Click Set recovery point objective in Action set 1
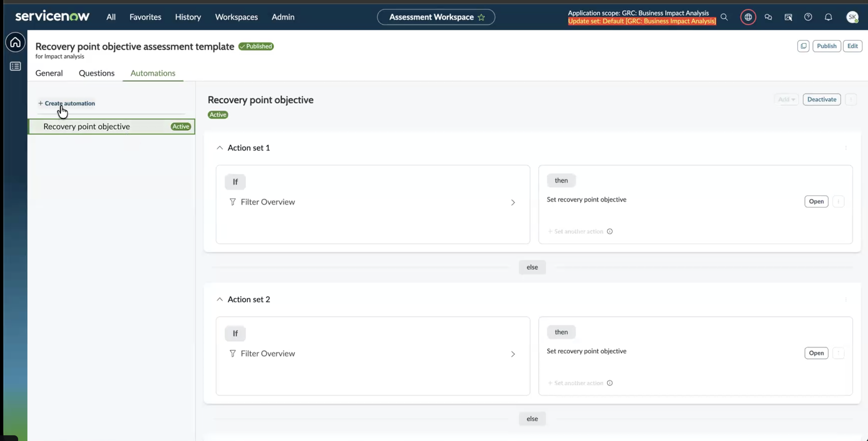 click(586, 199)
